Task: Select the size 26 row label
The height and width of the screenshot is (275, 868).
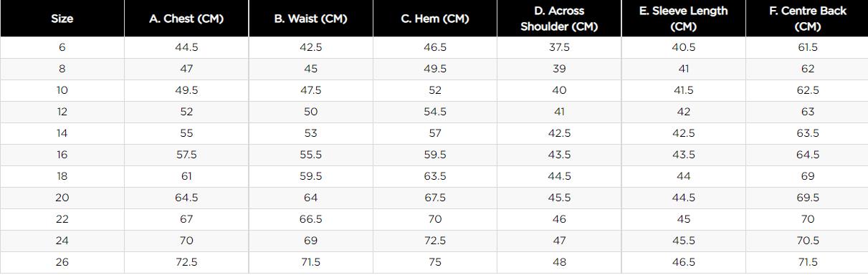Action: (x=62, y=262)
